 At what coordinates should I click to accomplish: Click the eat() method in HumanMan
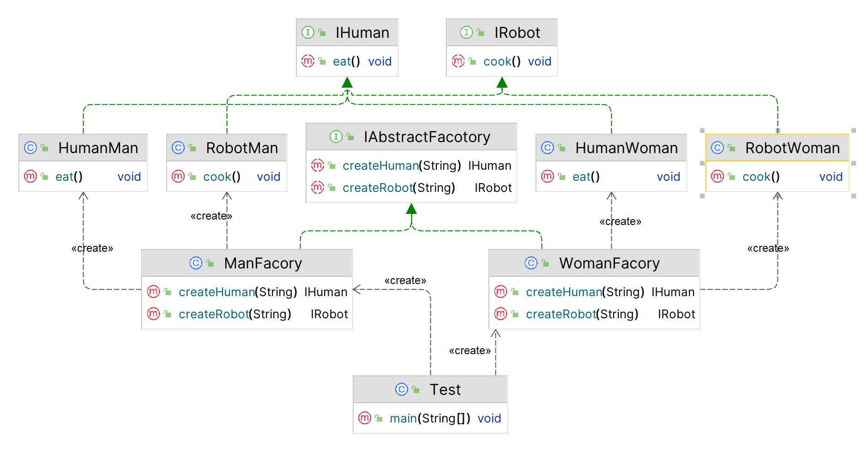(x=69, y=177)
